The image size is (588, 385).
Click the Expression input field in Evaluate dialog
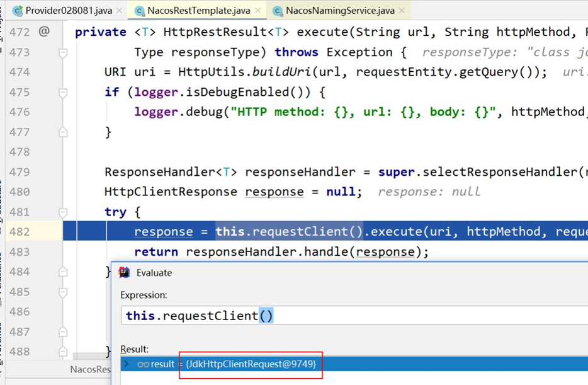click(x=354, y=316)
